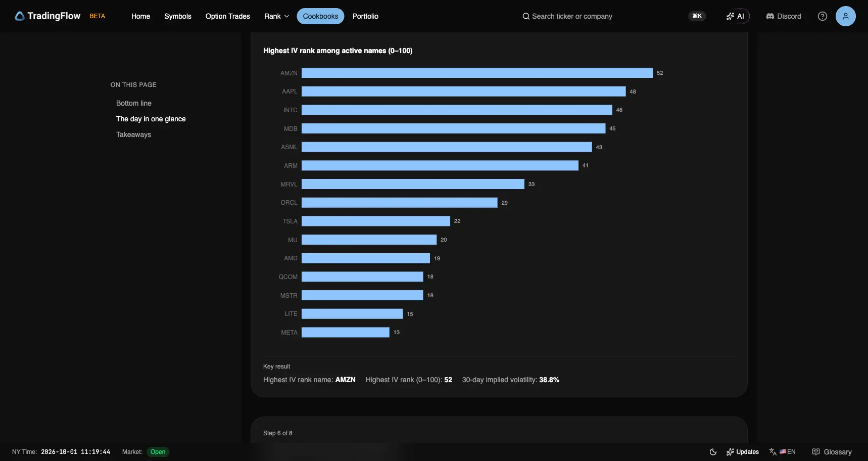Open the Portfolio page
Screen dimensions: 868x461
[x=365, y=16]
